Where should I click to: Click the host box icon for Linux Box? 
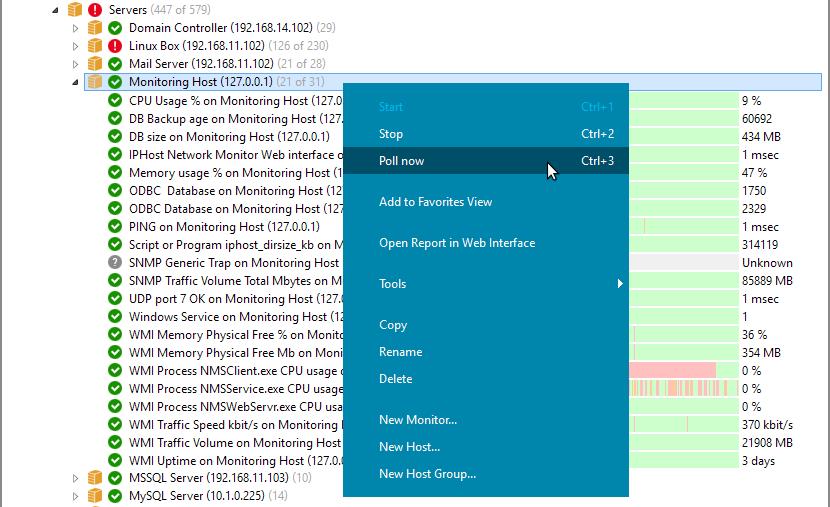click(x=95, y=46)
